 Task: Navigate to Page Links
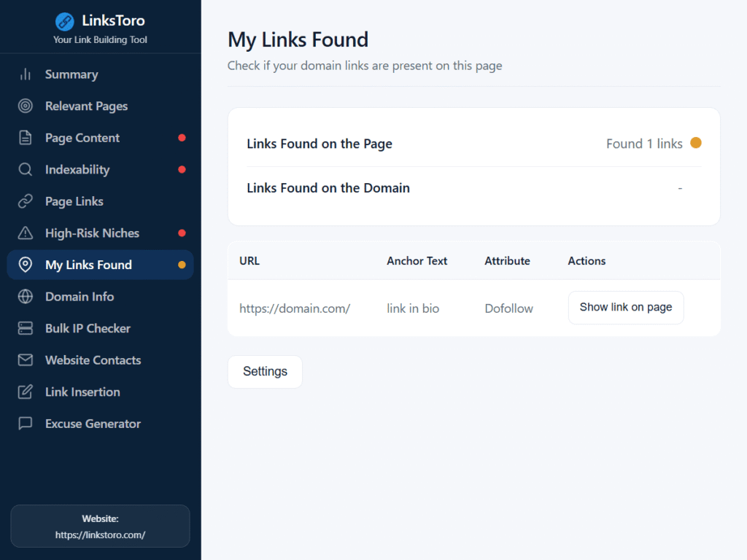(101, 201)
